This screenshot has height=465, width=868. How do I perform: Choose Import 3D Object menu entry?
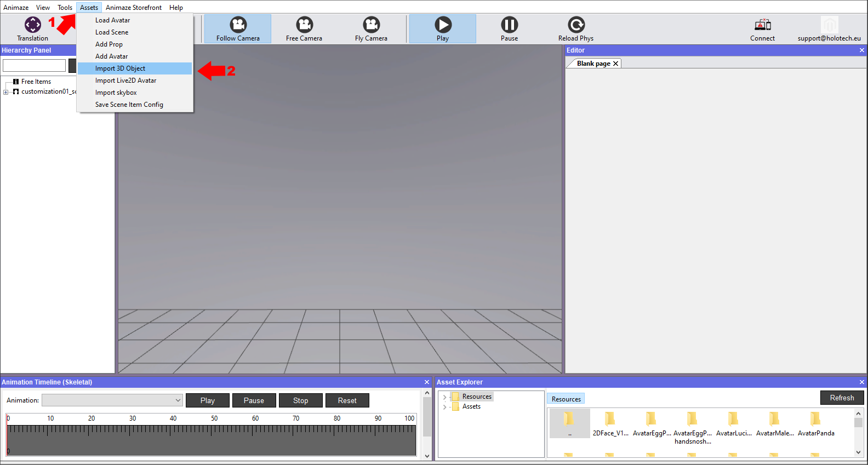tap(121, 68)
